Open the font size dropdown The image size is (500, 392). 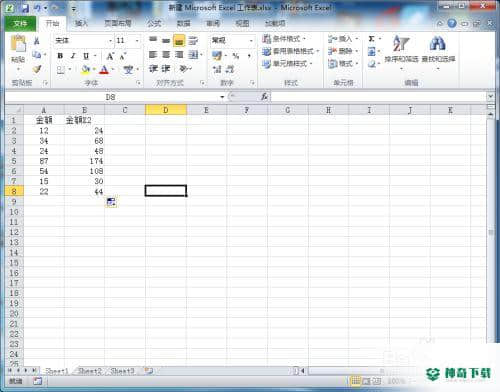click(137, 41)
